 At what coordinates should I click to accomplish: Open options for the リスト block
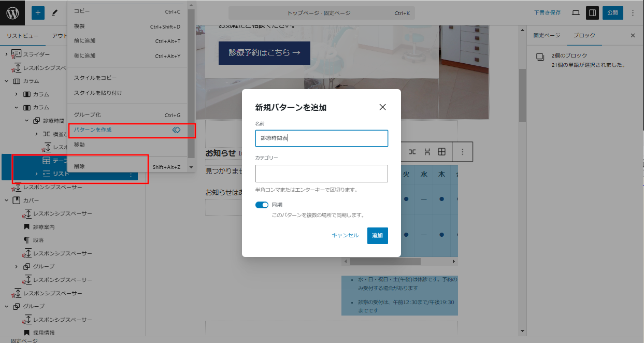point(131,175)
